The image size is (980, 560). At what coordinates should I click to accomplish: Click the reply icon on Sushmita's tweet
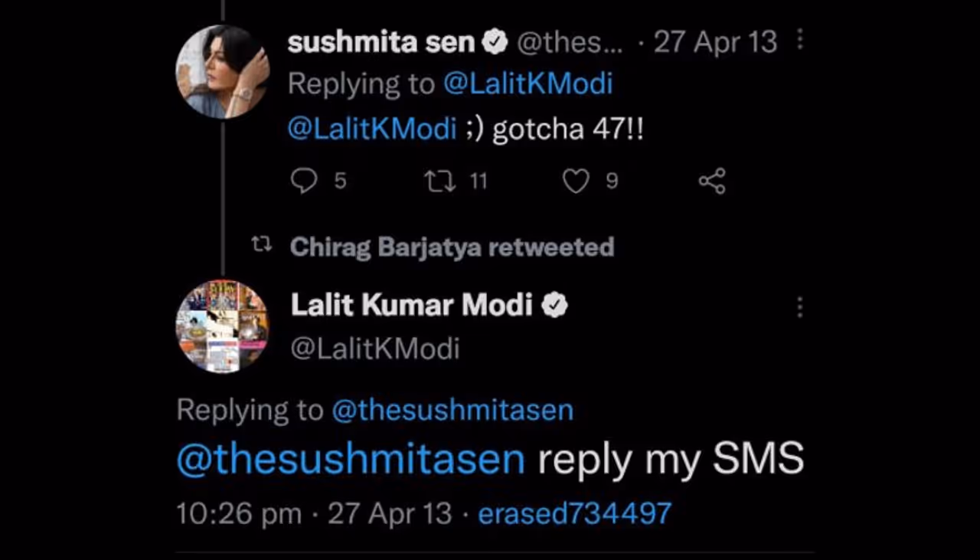point(305,181)
